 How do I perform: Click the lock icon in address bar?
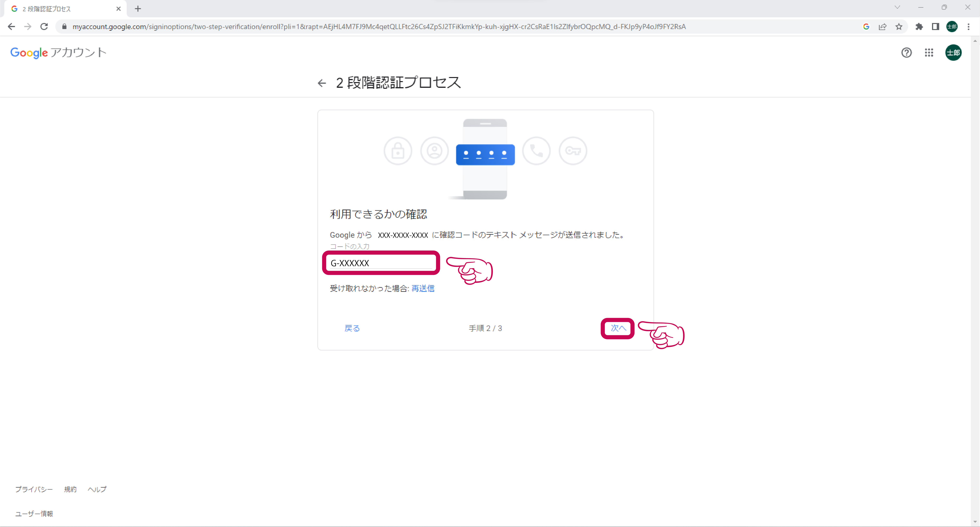coord(64,27)
